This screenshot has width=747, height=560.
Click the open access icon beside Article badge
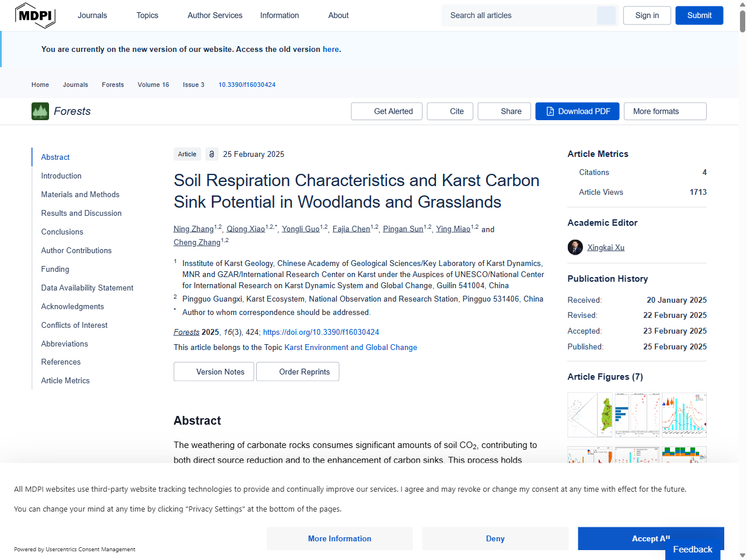coord(211,154)
